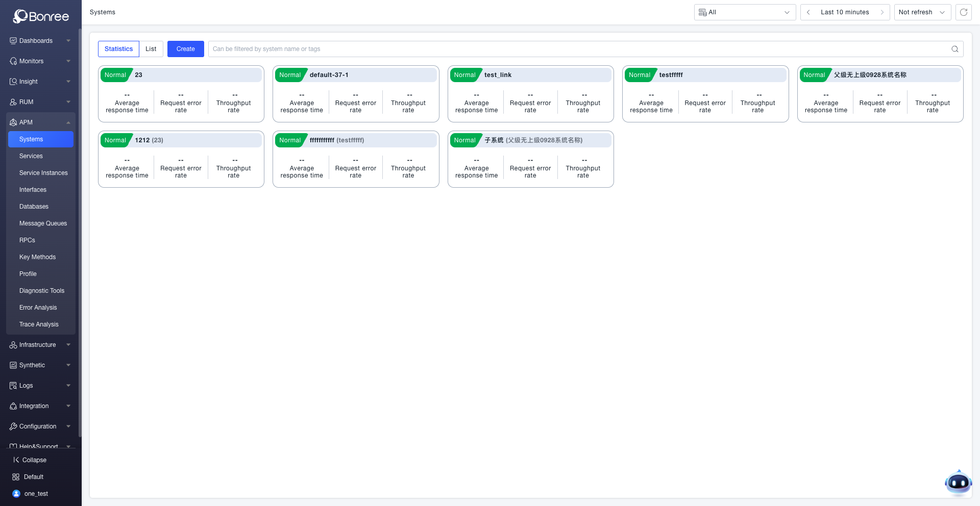Open the Not refresh interval dropdown
The image size is (980, 506).
click(x=922, y=12)
